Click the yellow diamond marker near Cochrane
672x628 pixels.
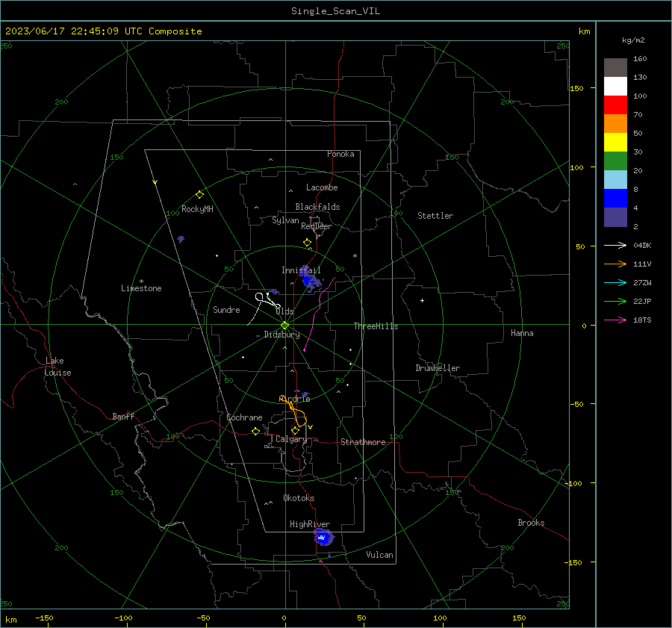255,431
